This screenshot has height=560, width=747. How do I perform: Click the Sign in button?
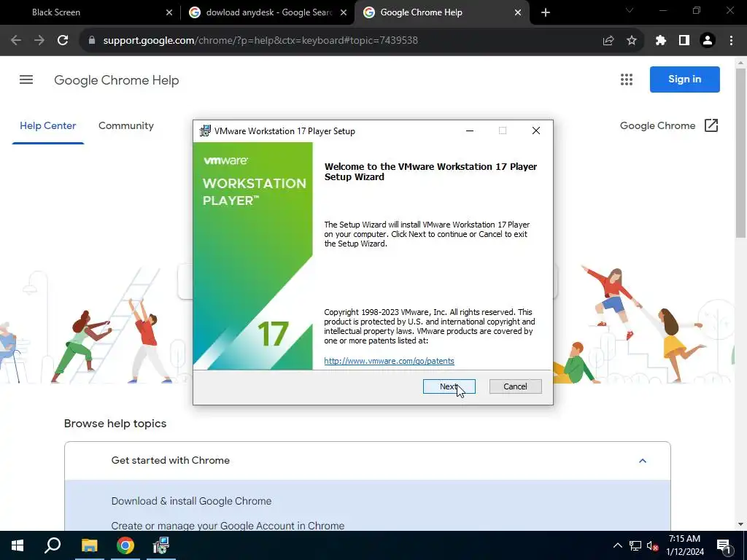click(684, 79)
